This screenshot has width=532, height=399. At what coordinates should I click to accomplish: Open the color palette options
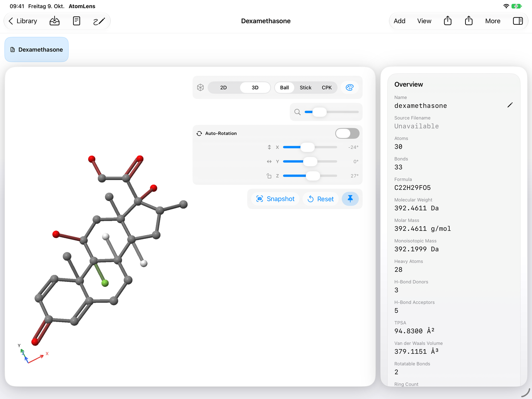[350, 87]
